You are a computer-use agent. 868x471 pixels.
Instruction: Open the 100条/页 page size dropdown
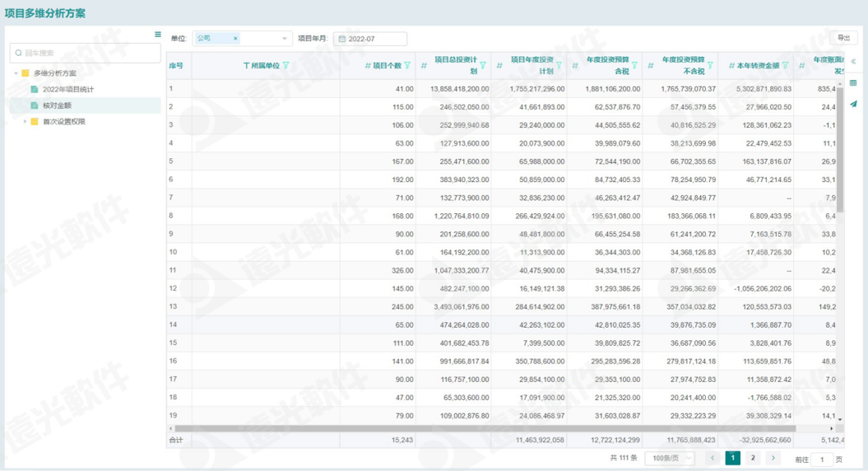pyautogui.click(x=669, y=458)
